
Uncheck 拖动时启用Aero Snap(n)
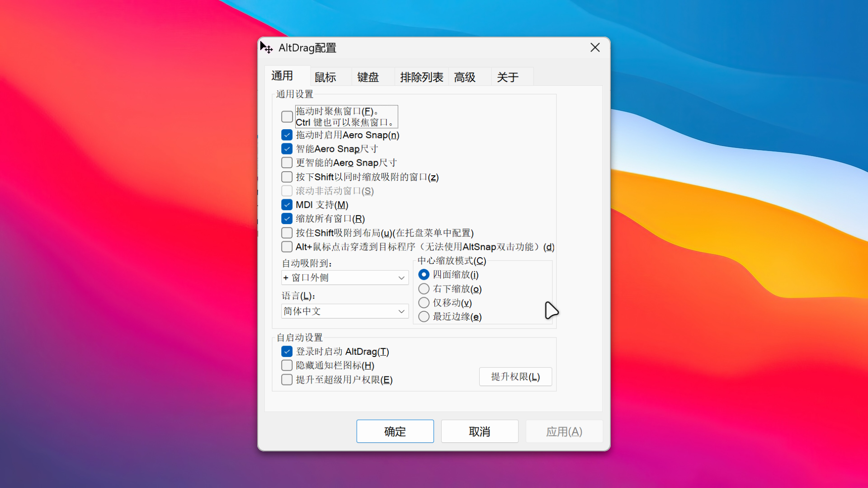point(287,135)
